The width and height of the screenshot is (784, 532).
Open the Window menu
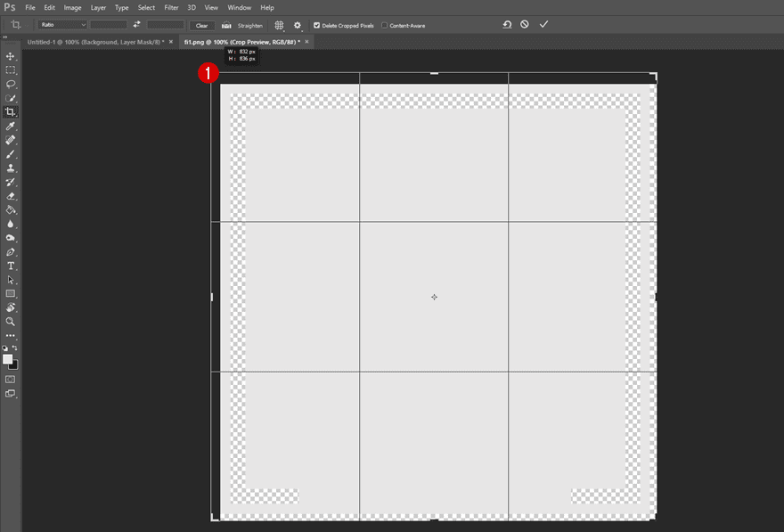240,7
